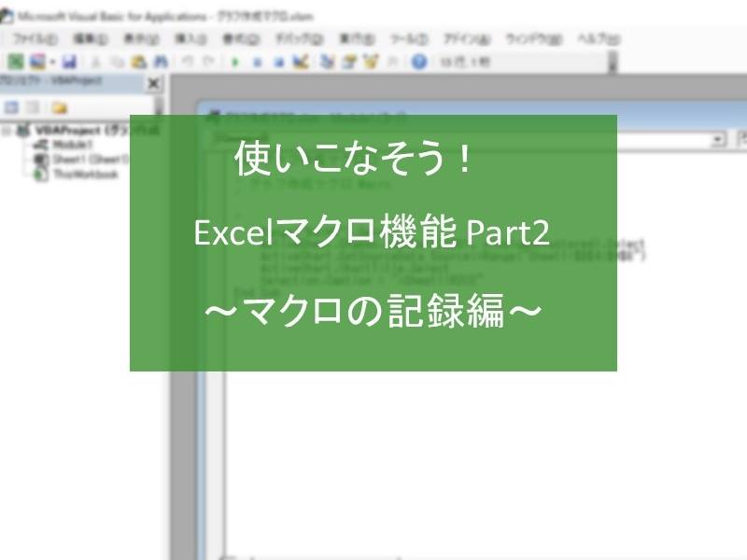This screenshot has height=560, width=747.
Task: Close the Project Explorer pane
Action: [154, 83]
